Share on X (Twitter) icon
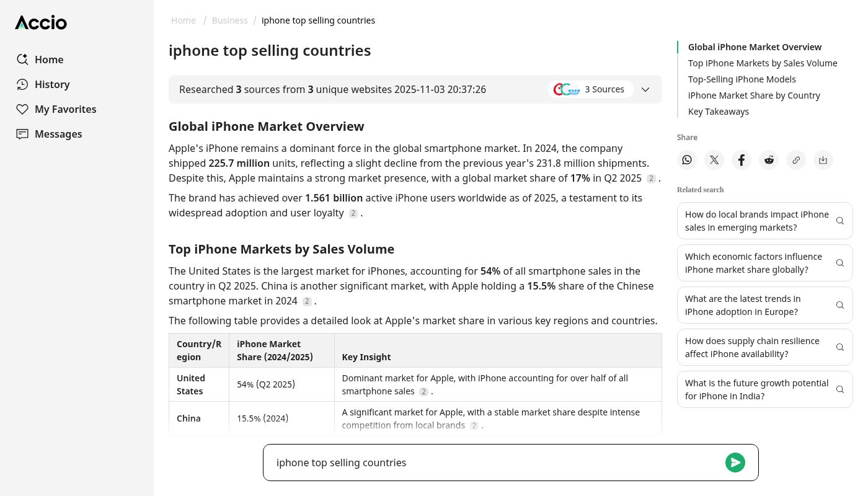 [x=714, y=160]
